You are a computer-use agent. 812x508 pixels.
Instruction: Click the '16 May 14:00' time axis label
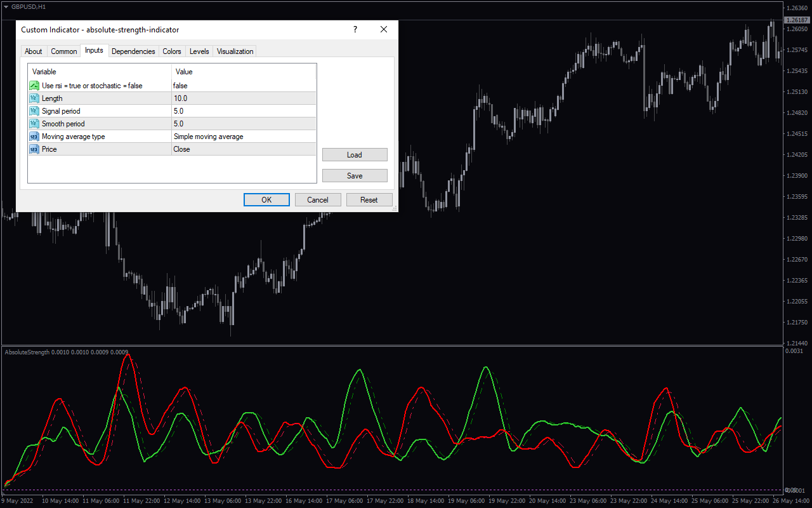tap(303, 501)
